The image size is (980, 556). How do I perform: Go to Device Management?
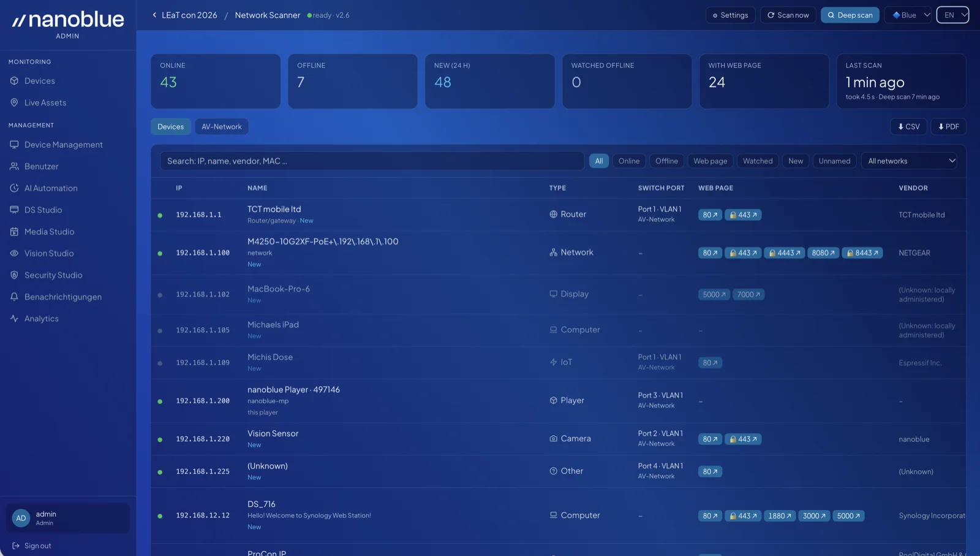pyautogui.click(x=63, y=145)
